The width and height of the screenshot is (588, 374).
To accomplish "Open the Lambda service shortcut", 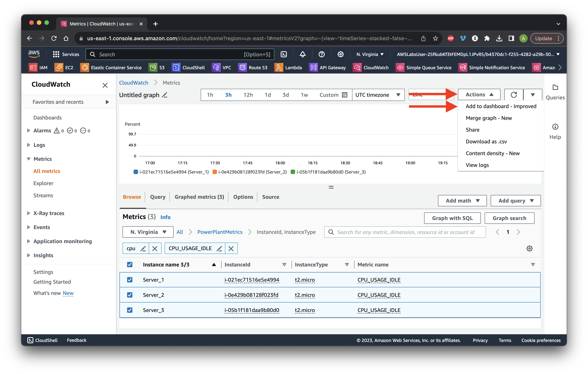I will point(288,68).
